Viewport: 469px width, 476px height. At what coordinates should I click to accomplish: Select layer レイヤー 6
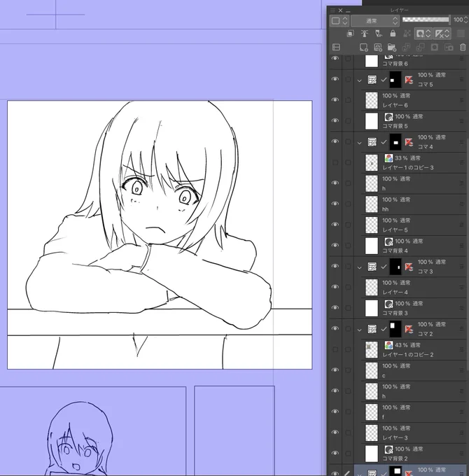coord(414,101)
